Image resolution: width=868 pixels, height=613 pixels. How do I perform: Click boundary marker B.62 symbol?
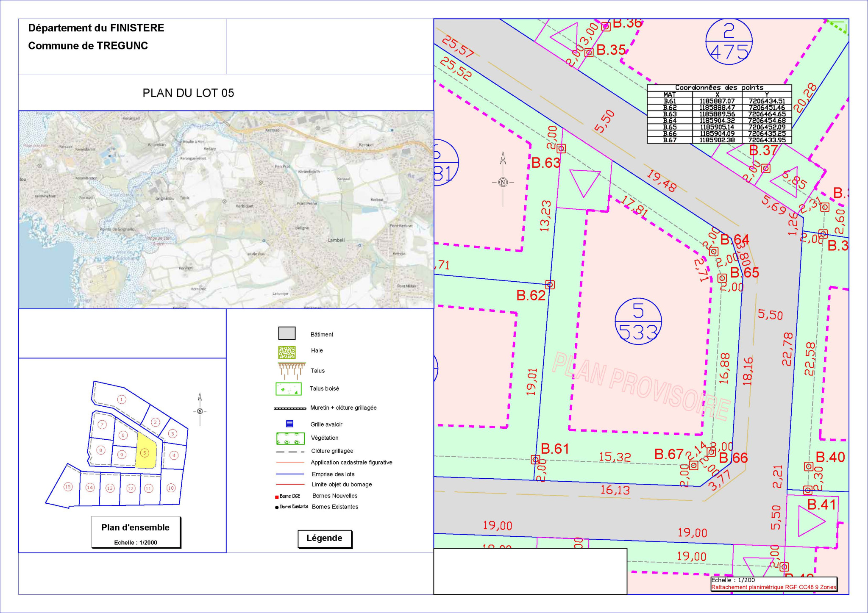point(550,285)
